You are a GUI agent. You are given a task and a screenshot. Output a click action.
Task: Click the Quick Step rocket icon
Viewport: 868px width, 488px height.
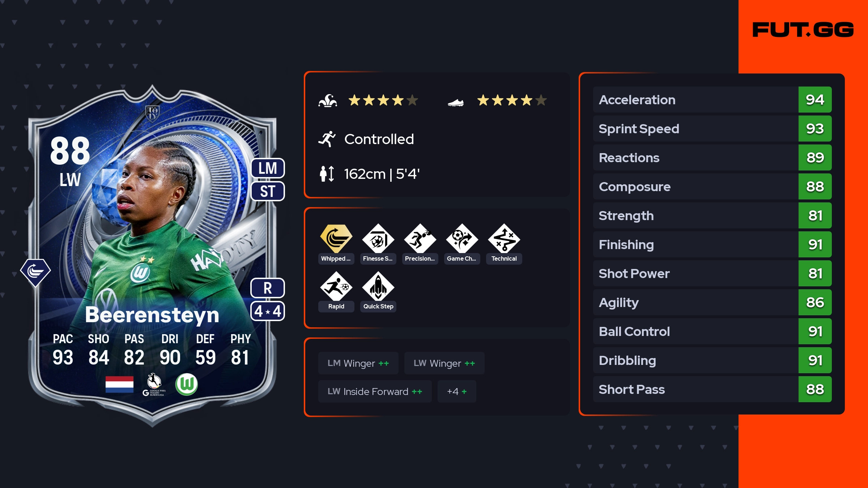(x=378, y=286)
